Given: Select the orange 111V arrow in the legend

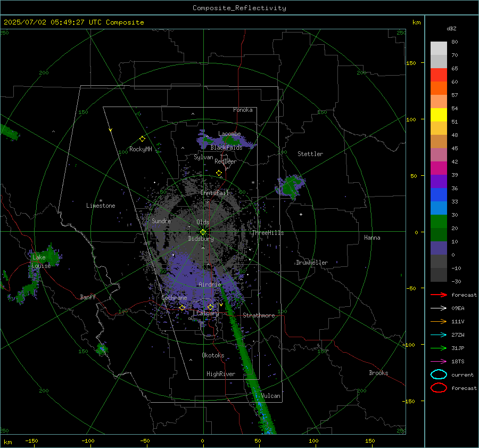Looking at the screenshot, I should (439, 321).
